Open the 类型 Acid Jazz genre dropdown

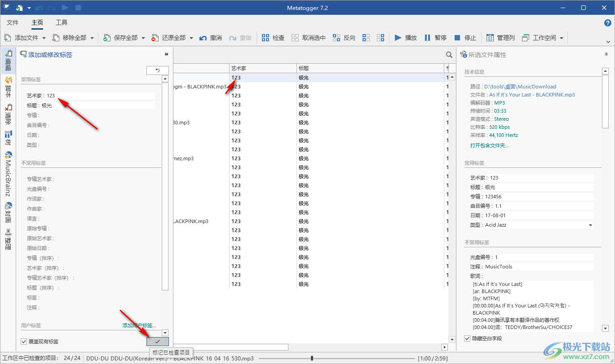pyautogui.click(x=590, y=225)
